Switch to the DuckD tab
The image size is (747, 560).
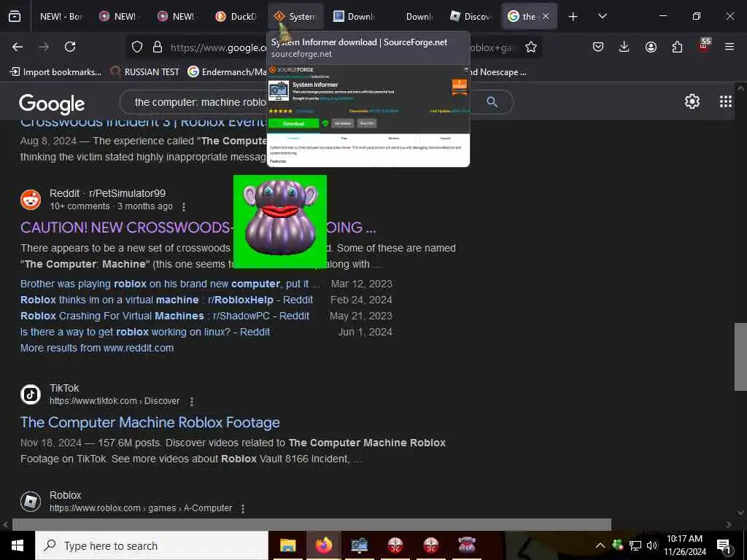click(236, 16)
